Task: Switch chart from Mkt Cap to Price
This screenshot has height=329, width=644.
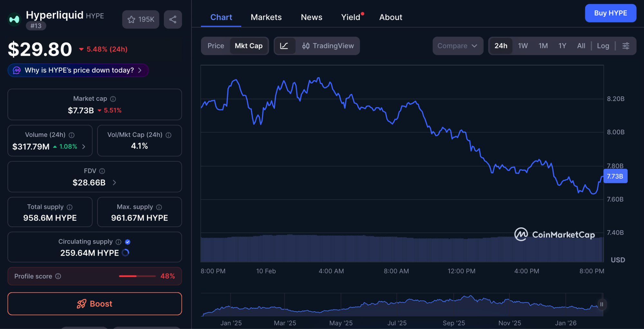Action: pyautogui.click(x=215, y=46)
